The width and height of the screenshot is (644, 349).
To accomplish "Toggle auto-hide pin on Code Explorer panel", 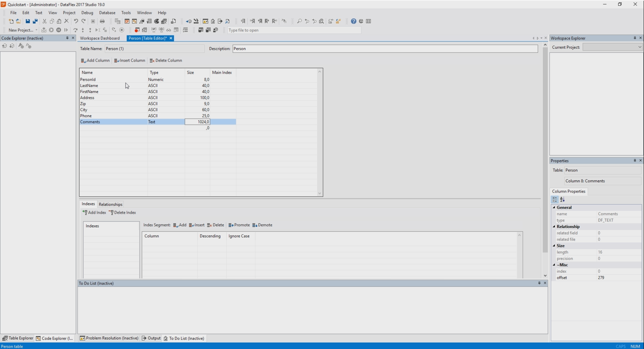I will [67, 38].
